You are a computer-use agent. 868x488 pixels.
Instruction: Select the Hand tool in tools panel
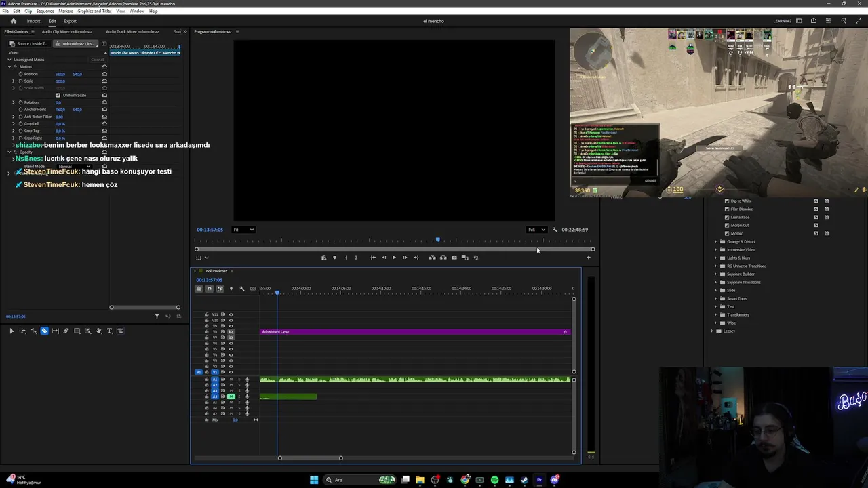(98, 331)
